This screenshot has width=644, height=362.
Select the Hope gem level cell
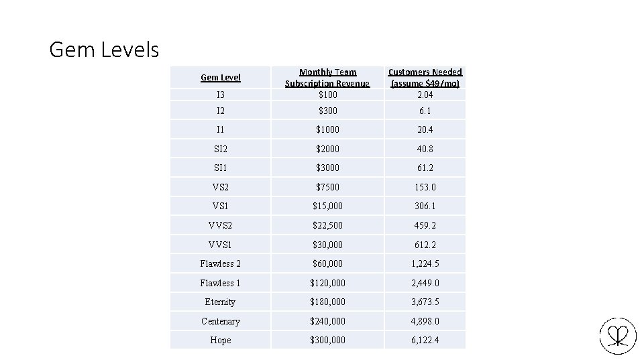click(221, 340)
